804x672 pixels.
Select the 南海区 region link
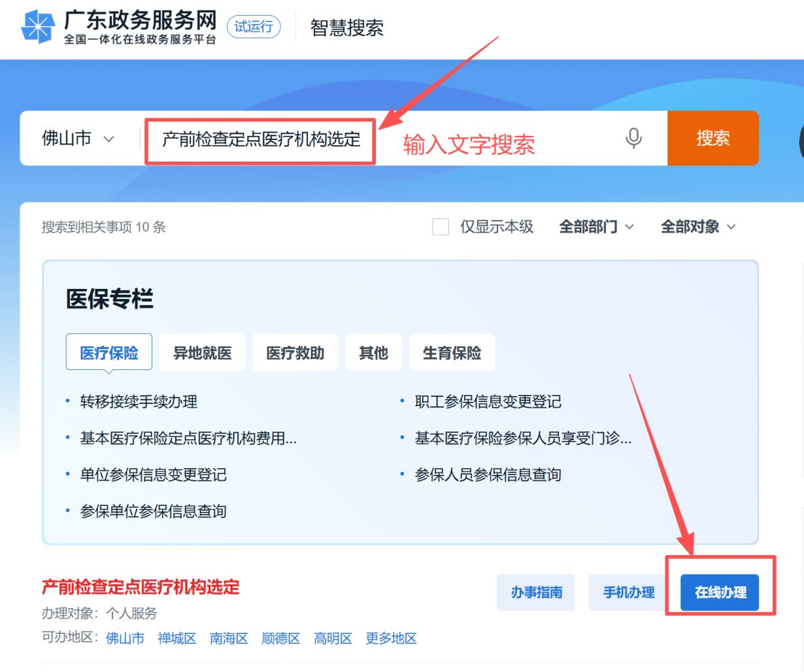click(229, 638)
